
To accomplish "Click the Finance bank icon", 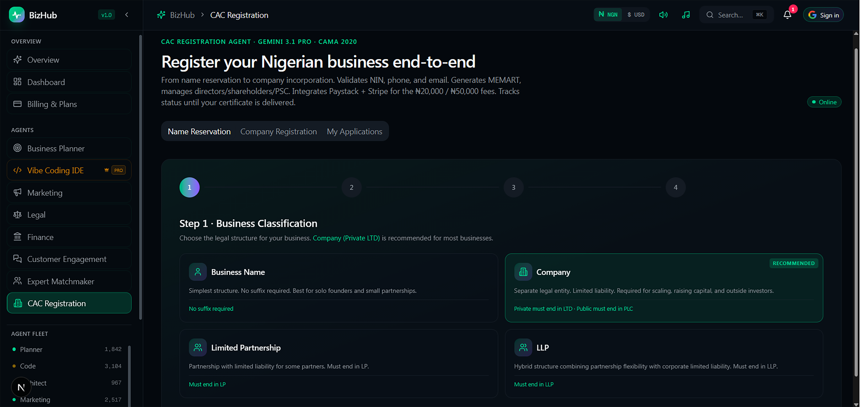I will (18, 237).
